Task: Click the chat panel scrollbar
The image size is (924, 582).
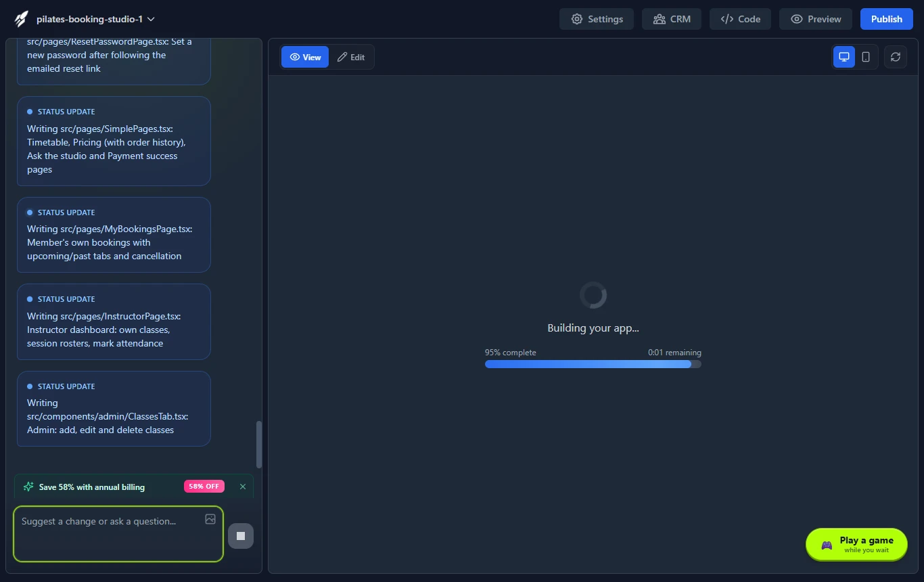Action: [259, 445]
